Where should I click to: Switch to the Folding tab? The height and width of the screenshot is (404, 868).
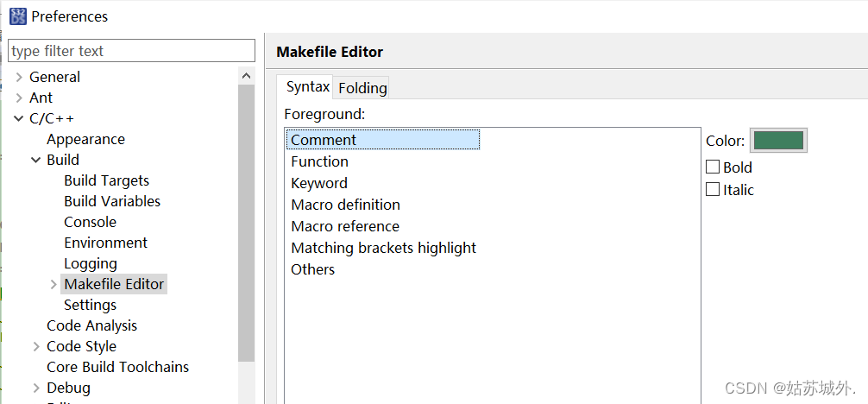coord(362,88)
